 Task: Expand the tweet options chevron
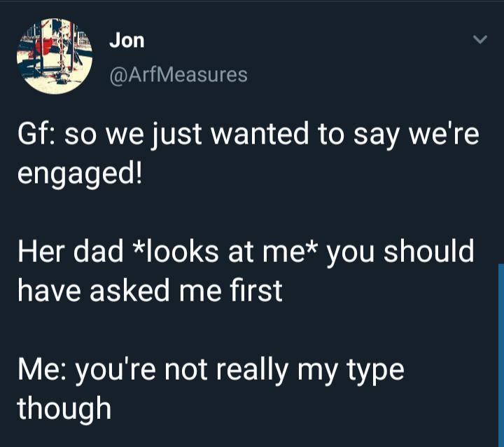[479, 41]
